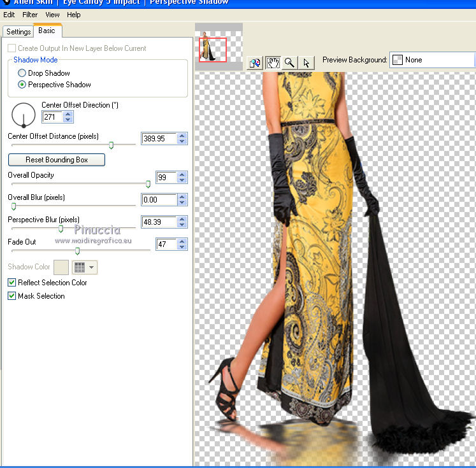This screenshot has height=468, width=476.
Task: Toggle the show original preview icon
Action: (255, 63)
